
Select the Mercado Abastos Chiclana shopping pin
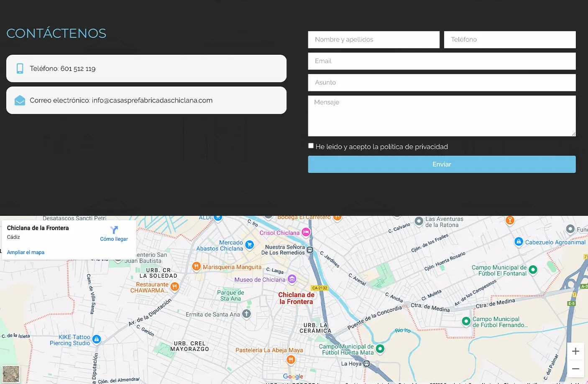(249, 245)
